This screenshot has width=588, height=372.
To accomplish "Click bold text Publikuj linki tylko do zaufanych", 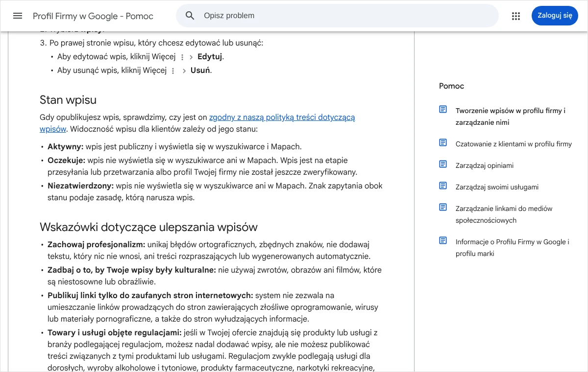I will tap(150, 296).
